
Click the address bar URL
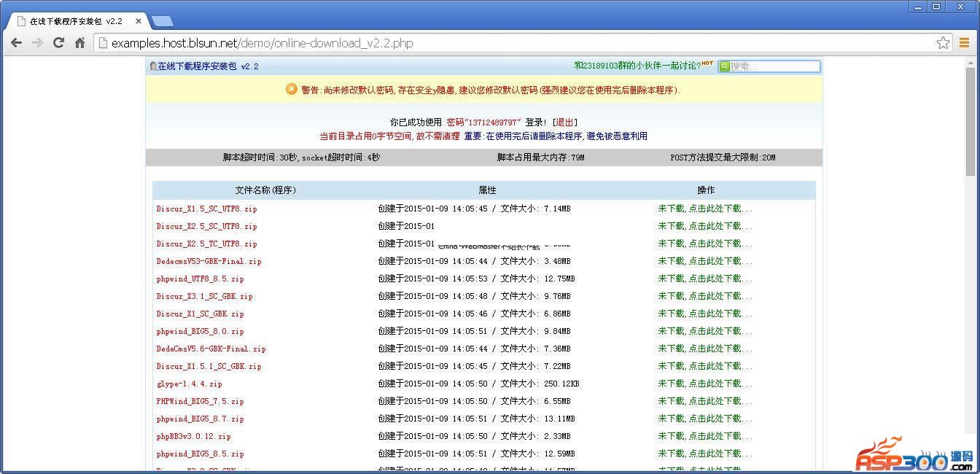pos(262,43)
